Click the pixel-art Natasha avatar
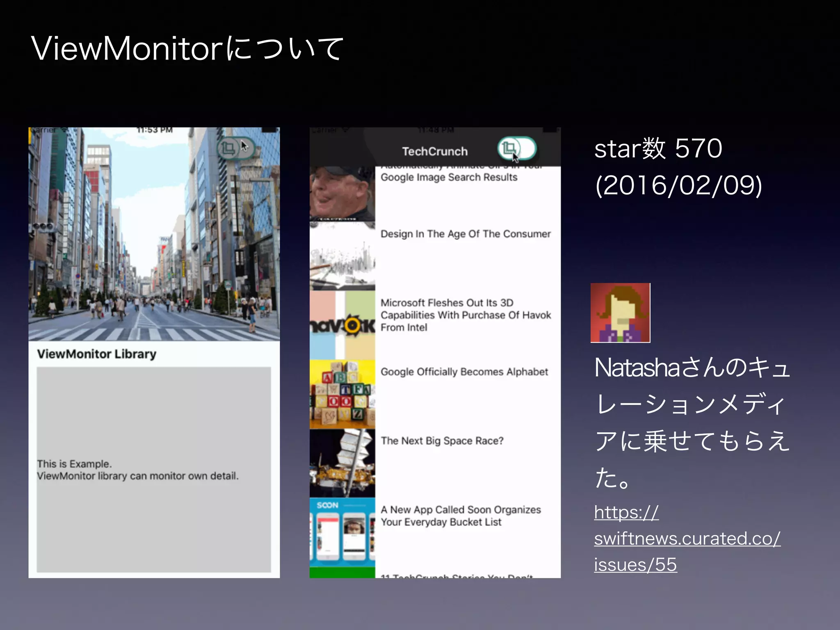This screenshot has height=630, width=840. click(x=620, y=313)
